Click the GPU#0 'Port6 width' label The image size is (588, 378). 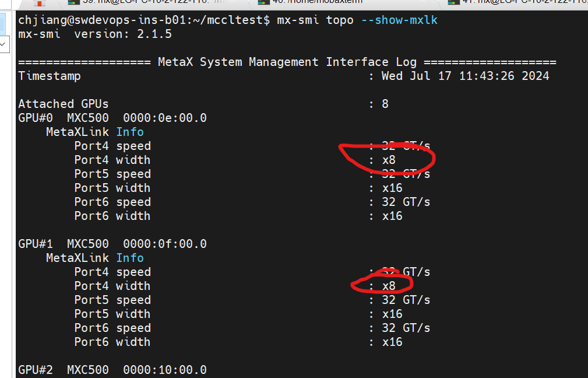[112, 216]
